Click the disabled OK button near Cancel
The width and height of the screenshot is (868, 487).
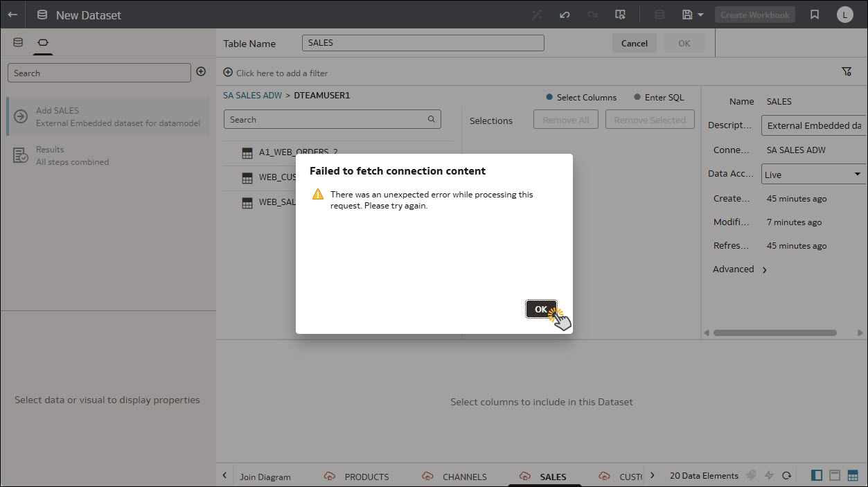pos(684,43)
